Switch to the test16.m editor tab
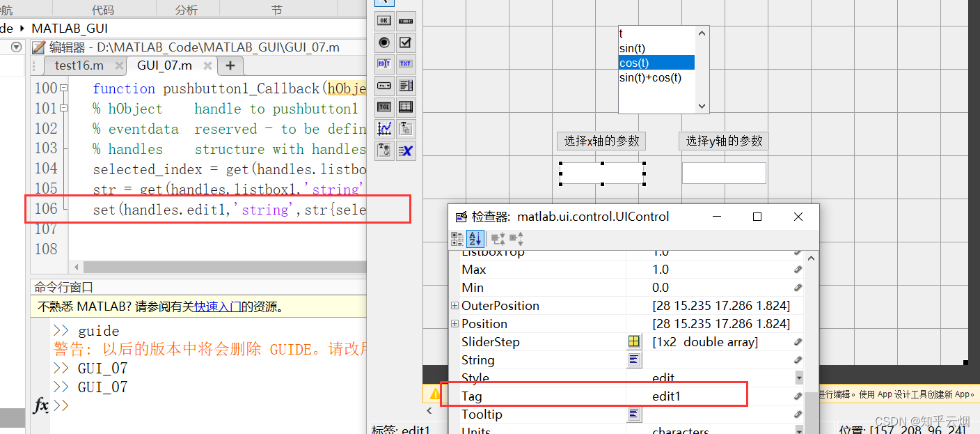This screenshot has width=980, height=434. 79,65
